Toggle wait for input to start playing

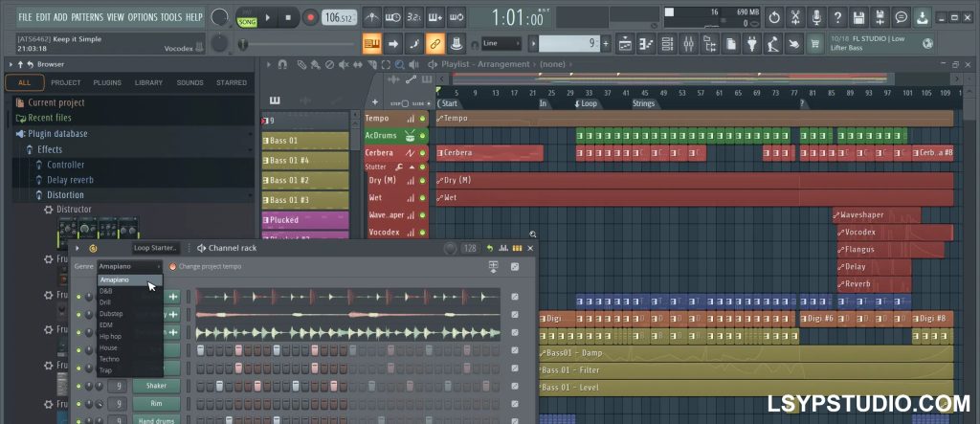pos(393,17)
